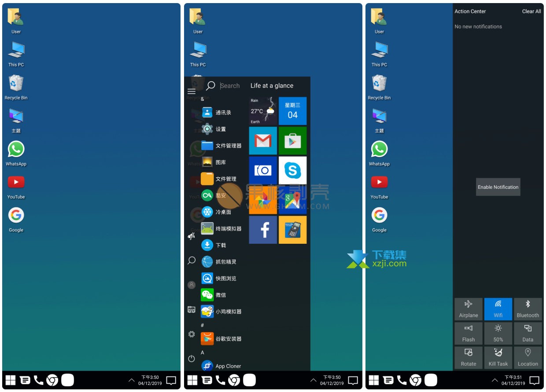The width and height of the screenshot is (546, 392).
Task: Open messages icon in the plain desktop taskbar
Action: point(25,380)
